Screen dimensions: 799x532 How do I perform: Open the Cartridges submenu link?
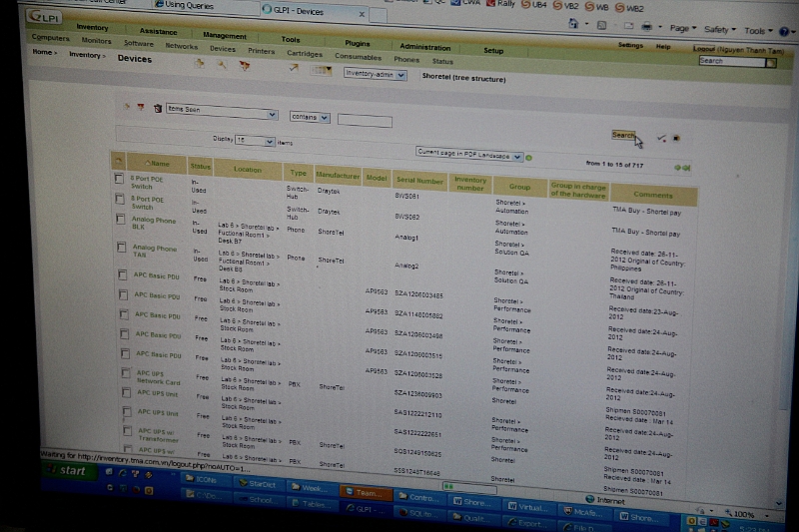coord(305,54)
